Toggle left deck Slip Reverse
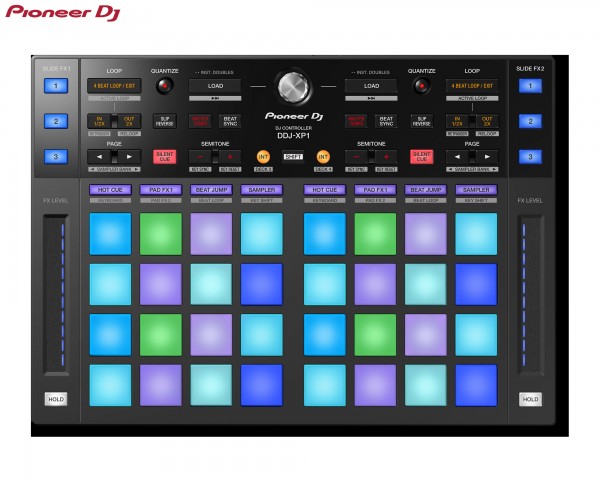This screenshot has height=480, width=600. [165, 121]
